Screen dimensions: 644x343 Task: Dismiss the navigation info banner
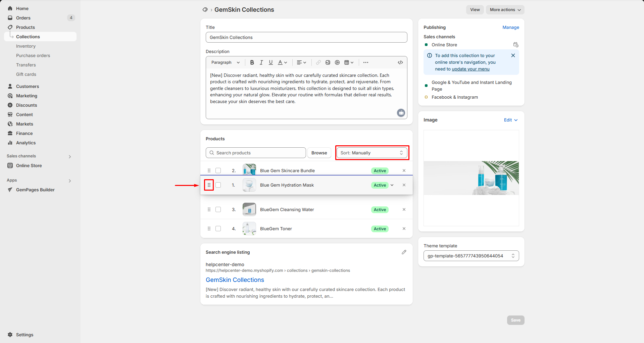513,55
